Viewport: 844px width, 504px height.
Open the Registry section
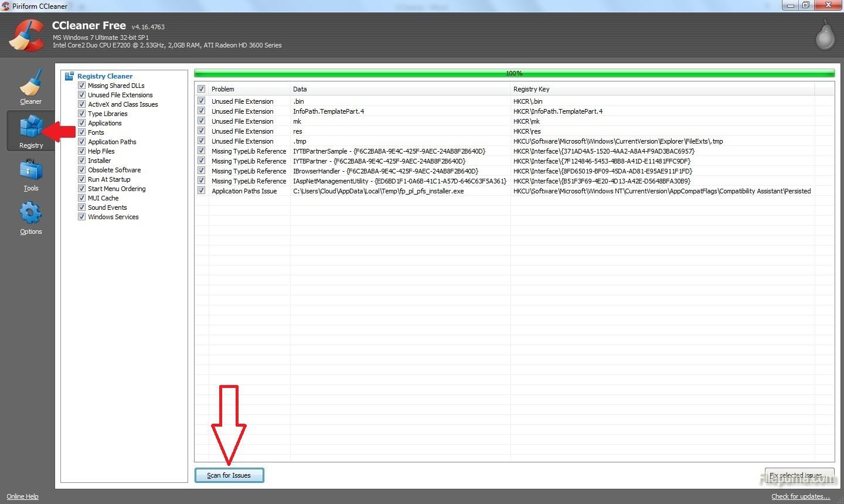point(30,130)
